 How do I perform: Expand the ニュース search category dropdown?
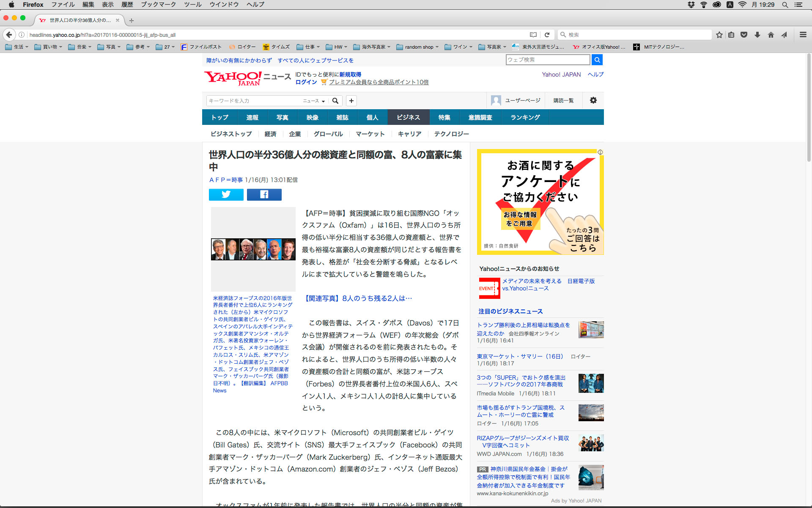coord(314,101)
